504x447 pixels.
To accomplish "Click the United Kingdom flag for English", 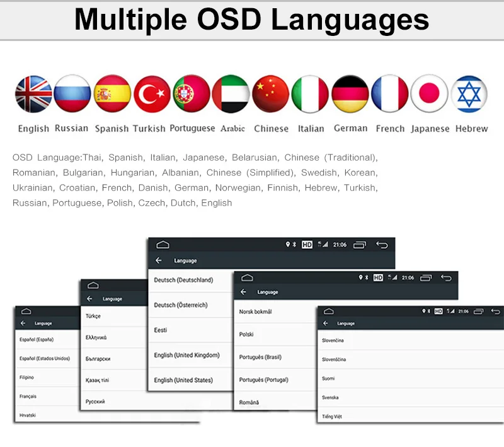I will click(33, 94).
